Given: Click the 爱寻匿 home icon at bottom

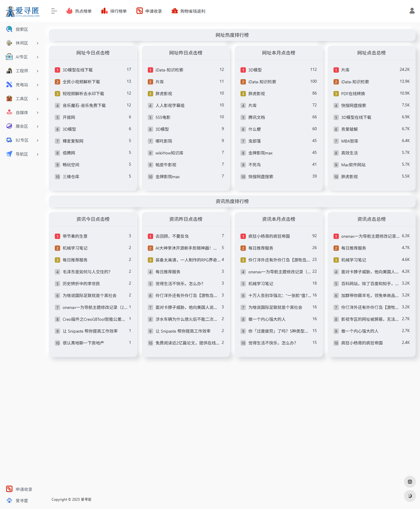Looking at the screenshot, I should [9, 500].
